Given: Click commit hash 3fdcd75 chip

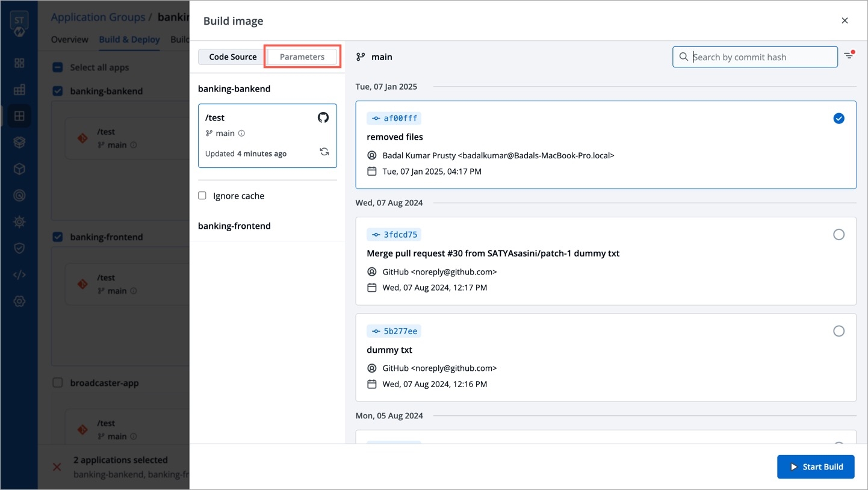Looking at the screenshot, I should [394, 235].
